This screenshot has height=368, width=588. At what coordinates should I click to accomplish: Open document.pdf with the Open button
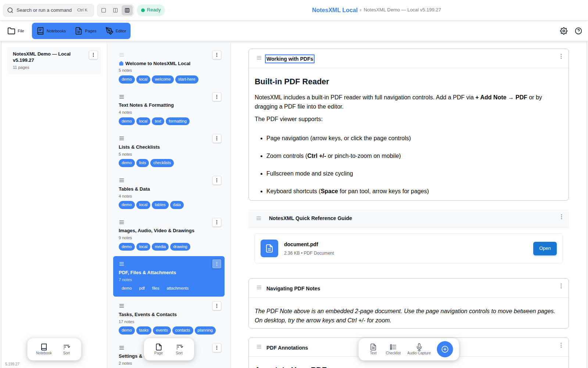[x=545, y=248]
